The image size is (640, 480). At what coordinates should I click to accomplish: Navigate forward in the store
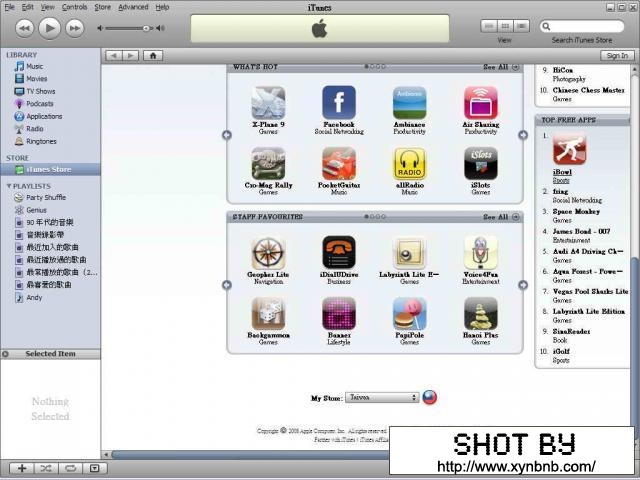(131, 56)
